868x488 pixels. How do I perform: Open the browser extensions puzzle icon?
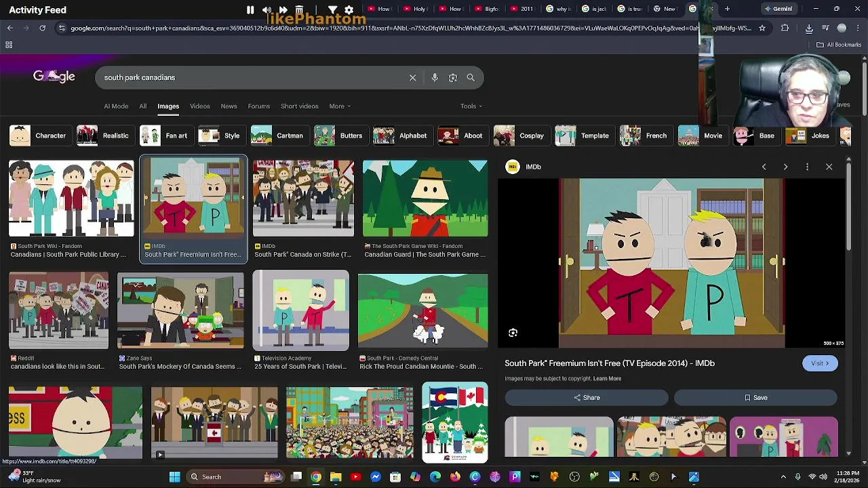(785, 28)
